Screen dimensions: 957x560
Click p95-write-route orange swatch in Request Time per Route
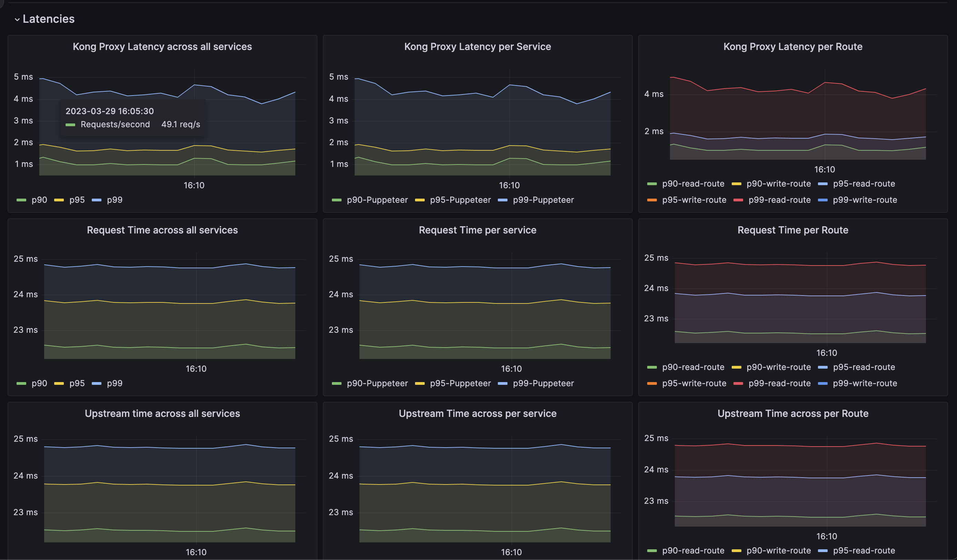click(x=652, y=383)
